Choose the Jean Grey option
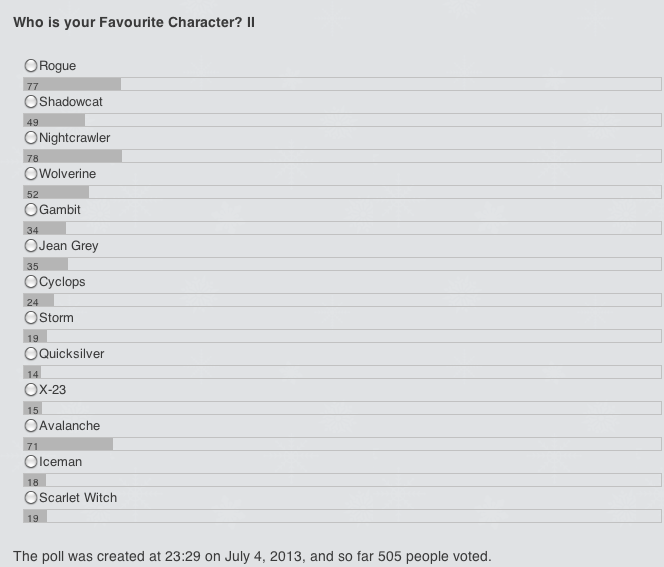The image size is (664, 567). 31,246
